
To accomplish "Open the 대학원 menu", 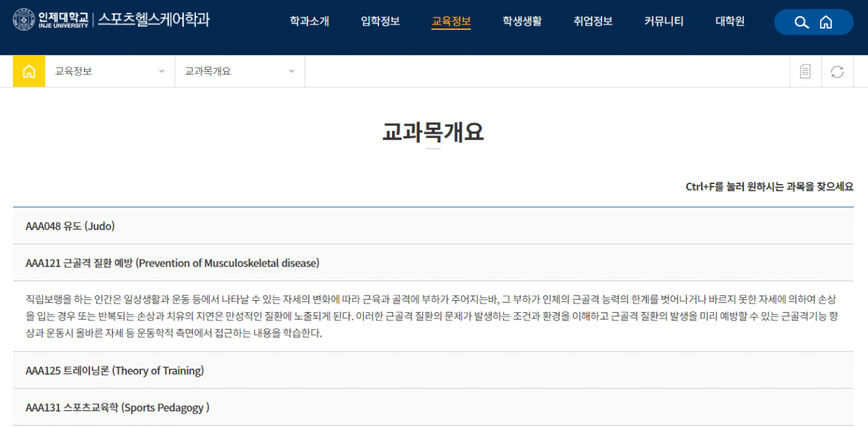I will [x=729, y=22].
